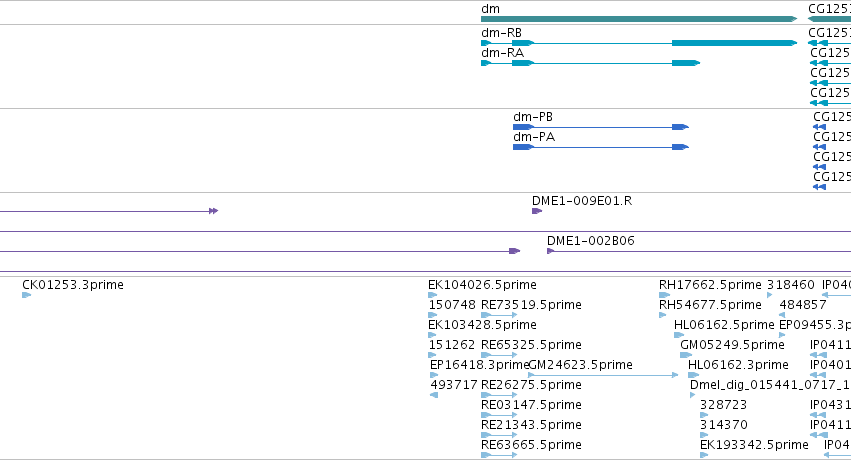Select the DME1-002B06 feature label
The image size is (851, 460).
[590, 241]
